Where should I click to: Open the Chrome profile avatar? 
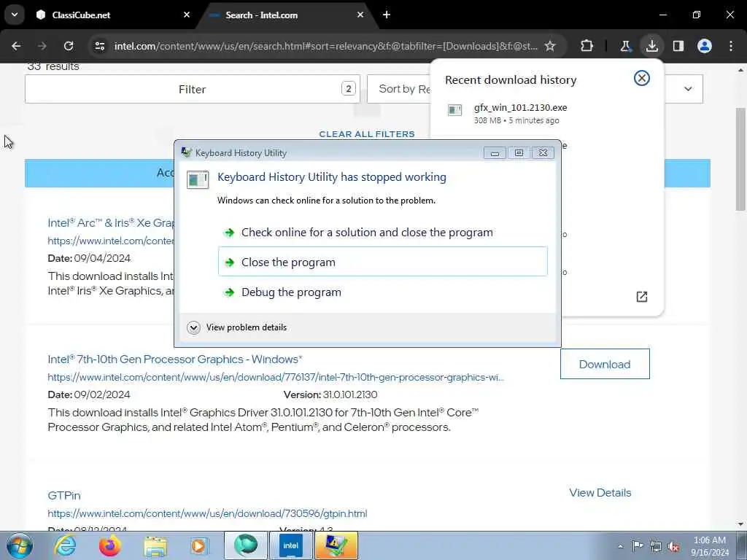[705, 46]
